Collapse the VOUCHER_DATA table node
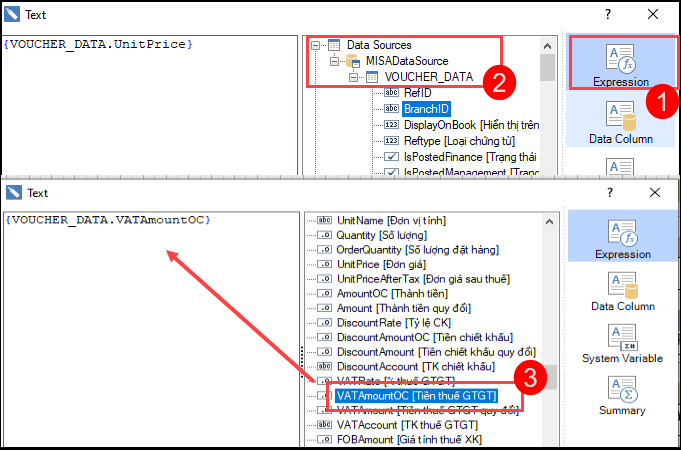This screenshot has width=681, height=450. [x=351, y=77]
